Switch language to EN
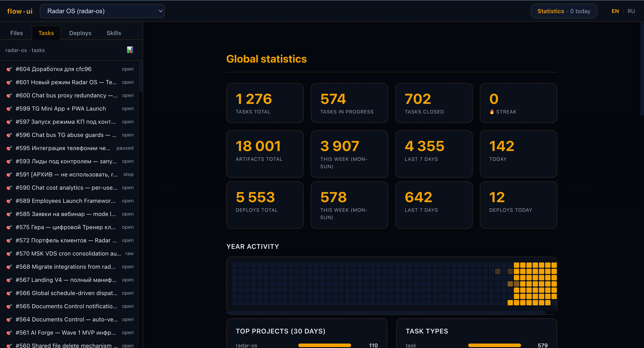This screenshot has width=644, height=348. [x=615, y=11]
